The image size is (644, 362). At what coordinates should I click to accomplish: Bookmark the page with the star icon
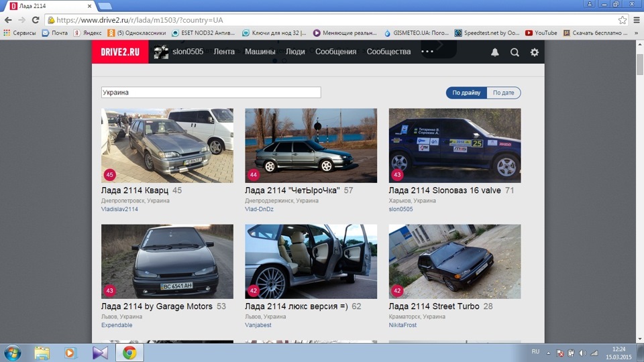pos(623,19)
